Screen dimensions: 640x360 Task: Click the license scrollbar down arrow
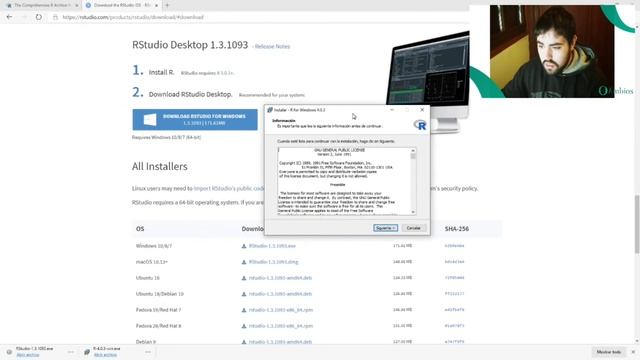(413, 212)
